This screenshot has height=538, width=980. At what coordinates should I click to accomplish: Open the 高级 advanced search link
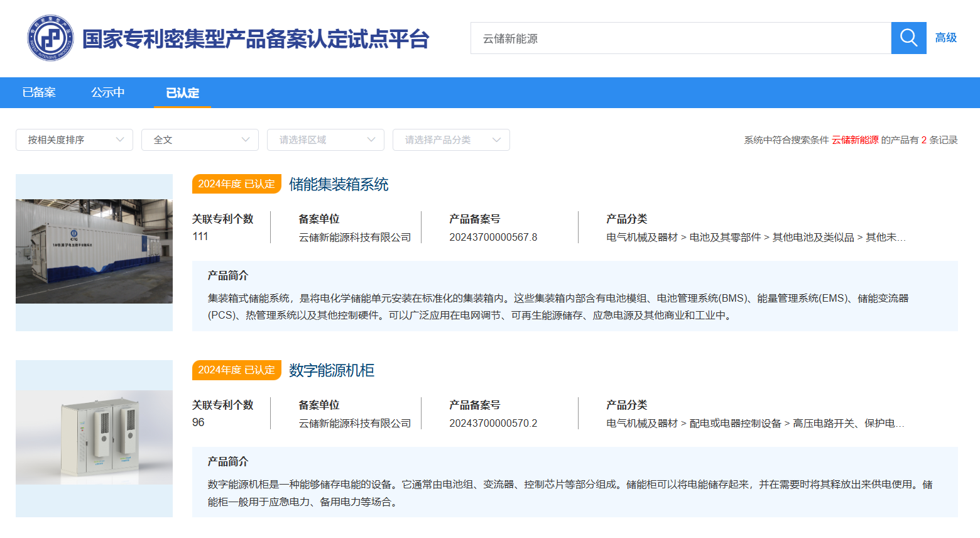945,38
